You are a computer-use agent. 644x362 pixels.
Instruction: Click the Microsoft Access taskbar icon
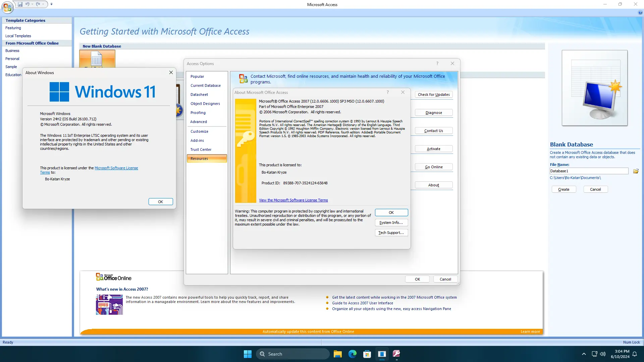click(x=396, y=354)
